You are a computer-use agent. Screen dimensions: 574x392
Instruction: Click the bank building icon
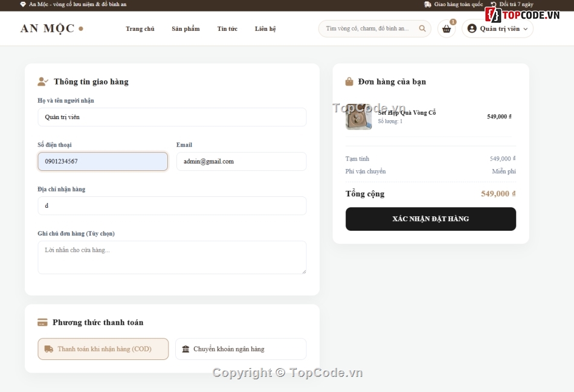(x=185, y=349)
